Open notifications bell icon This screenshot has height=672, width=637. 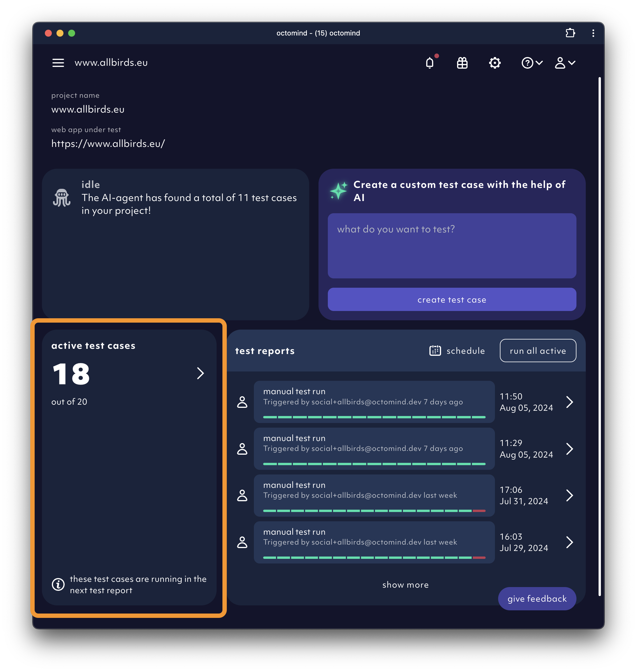[430, 63]
